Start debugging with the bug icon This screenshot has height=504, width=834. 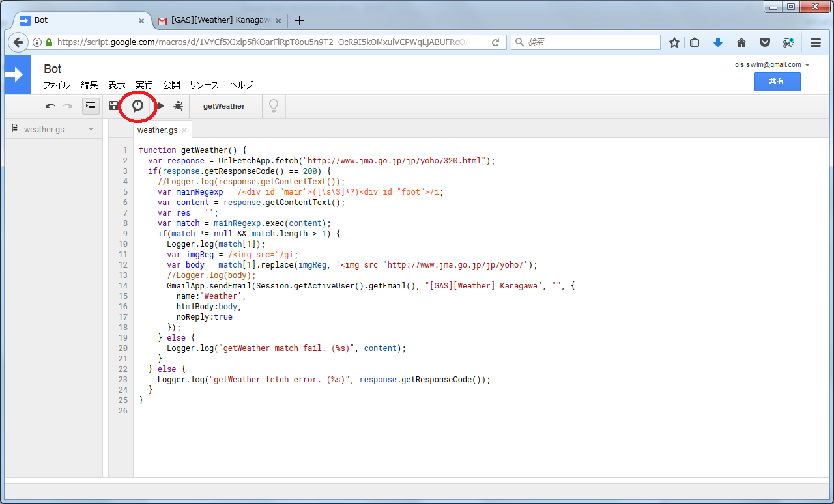[x=178, y=105]
